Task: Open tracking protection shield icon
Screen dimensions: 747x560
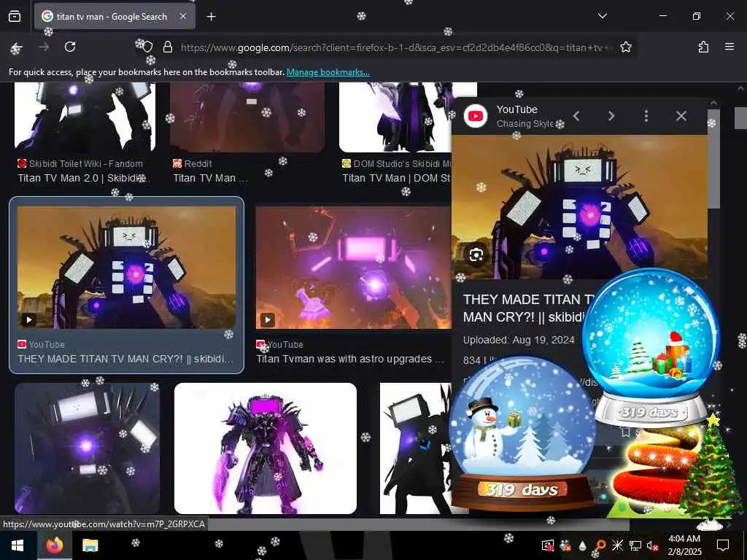Action: pos(147,47)
